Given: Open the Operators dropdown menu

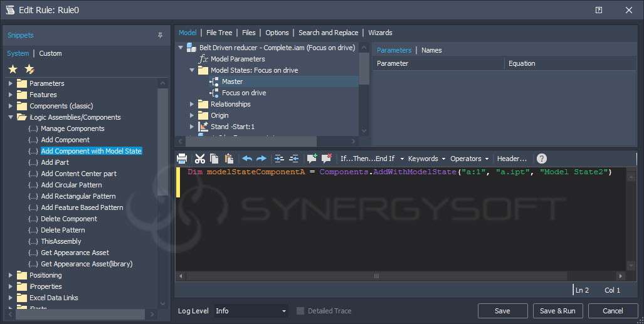Looking at the screenshot, I should pyautogui.click(x=469, y=159).
